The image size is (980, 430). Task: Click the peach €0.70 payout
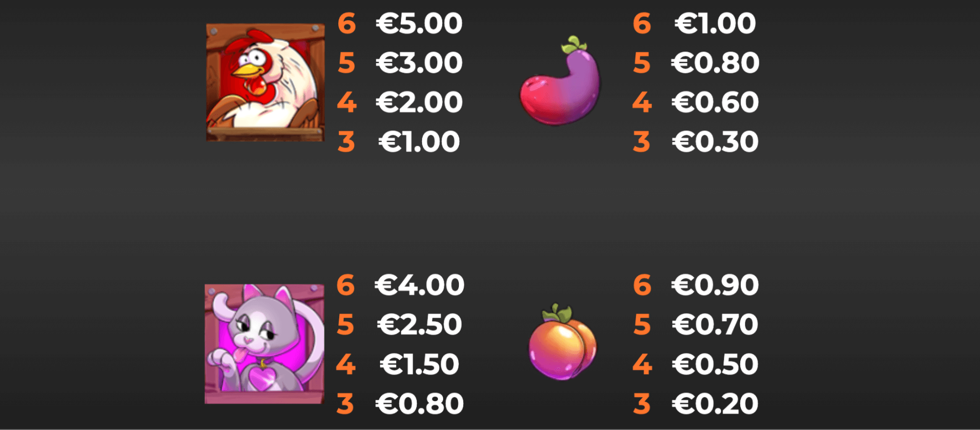pyautogui.click(x=715, y=325)
